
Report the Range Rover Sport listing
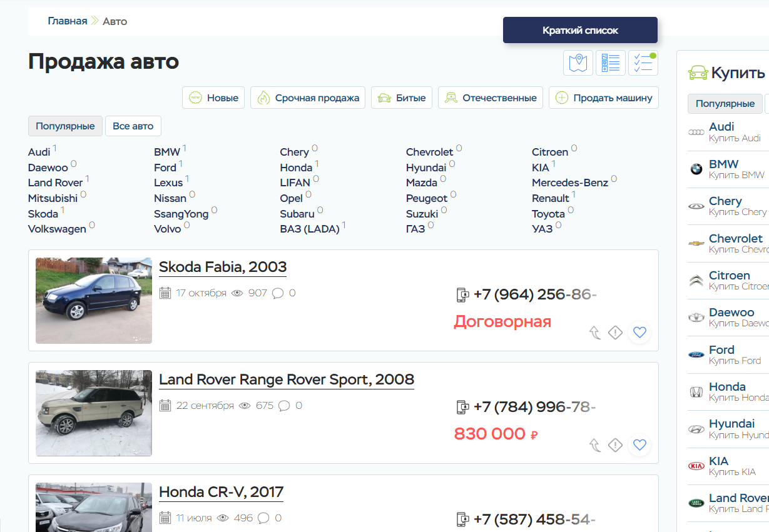pyautogui.click(x=615, y=444)
